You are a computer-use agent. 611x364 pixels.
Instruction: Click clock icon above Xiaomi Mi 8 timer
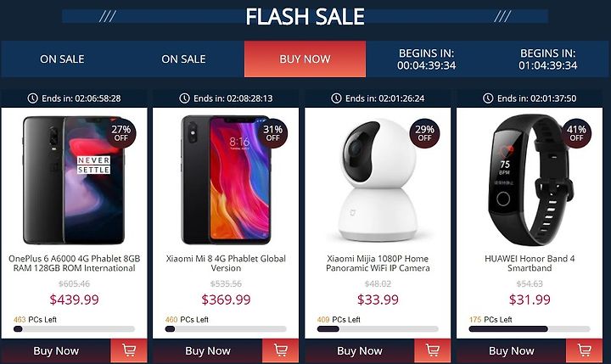[x=184, y=98]
